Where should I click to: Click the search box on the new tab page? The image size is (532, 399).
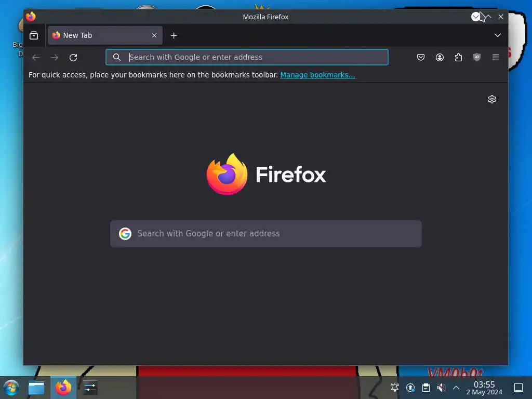point(266,234)
